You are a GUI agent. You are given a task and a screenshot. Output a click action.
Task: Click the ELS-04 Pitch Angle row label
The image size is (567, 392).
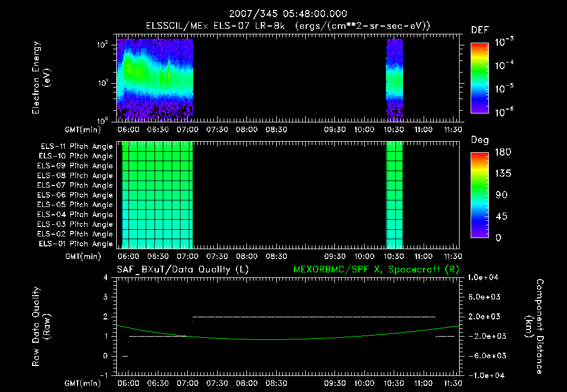tap(75, 214)
